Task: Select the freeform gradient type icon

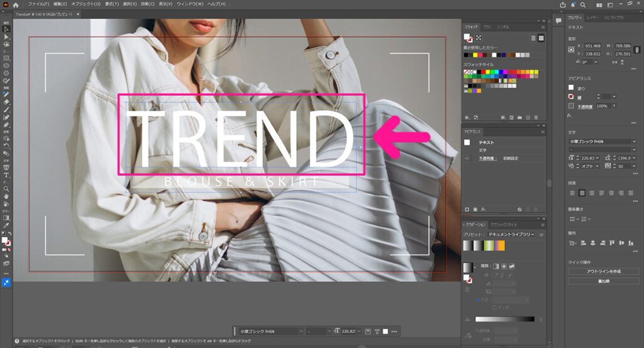Action: click(x=512, y=266)
